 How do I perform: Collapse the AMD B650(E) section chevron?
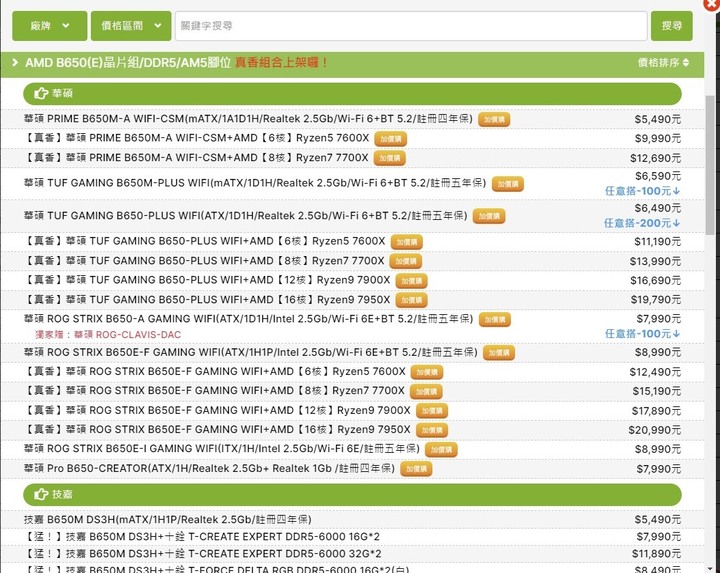pos(15,62)
